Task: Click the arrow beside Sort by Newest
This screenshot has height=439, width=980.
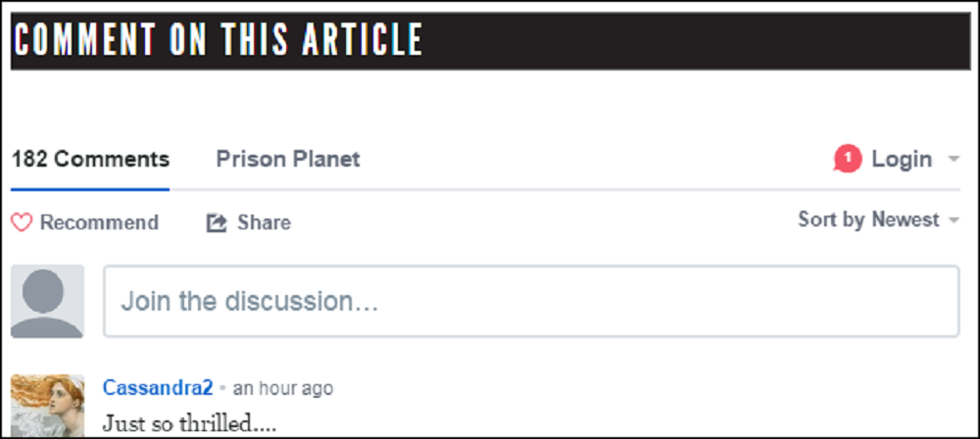Action: tap(954, 220)
